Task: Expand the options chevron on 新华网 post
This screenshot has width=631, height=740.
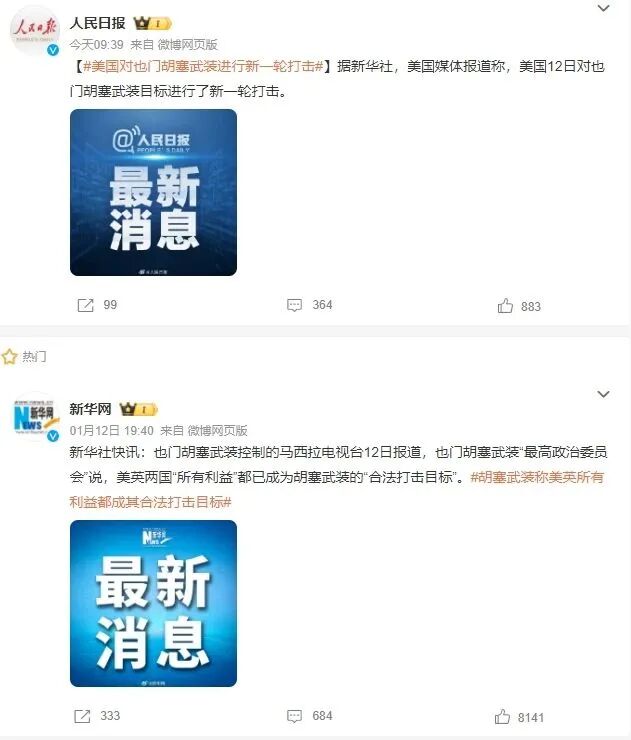Action: (604, 394)
